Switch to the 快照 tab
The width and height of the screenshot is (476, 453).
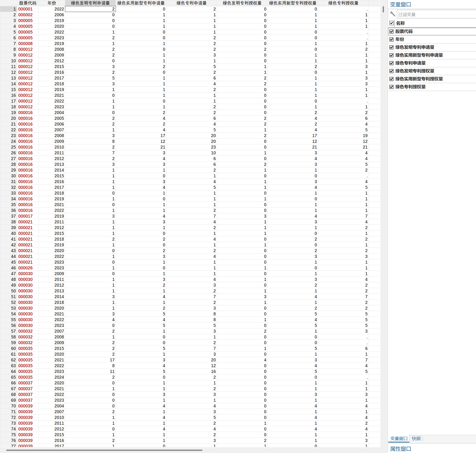(x=416, y=439)
